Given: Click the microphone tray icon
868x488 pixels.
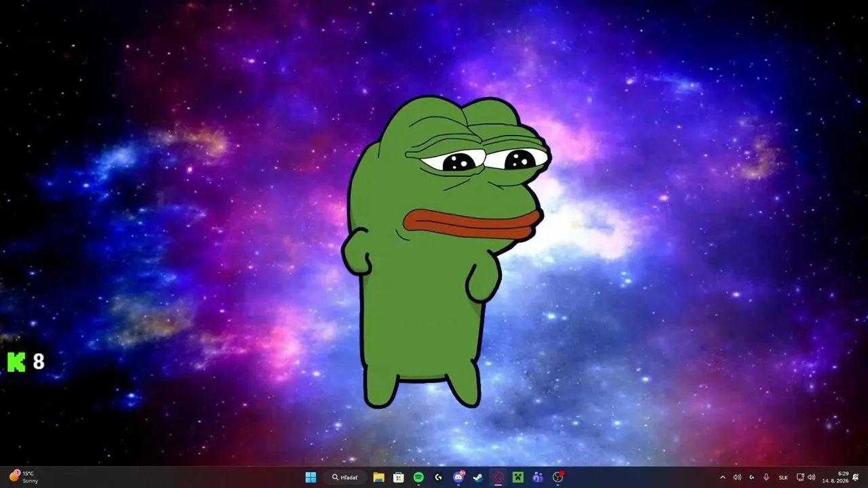Looking at the screenshot, I should coord(766,477).
